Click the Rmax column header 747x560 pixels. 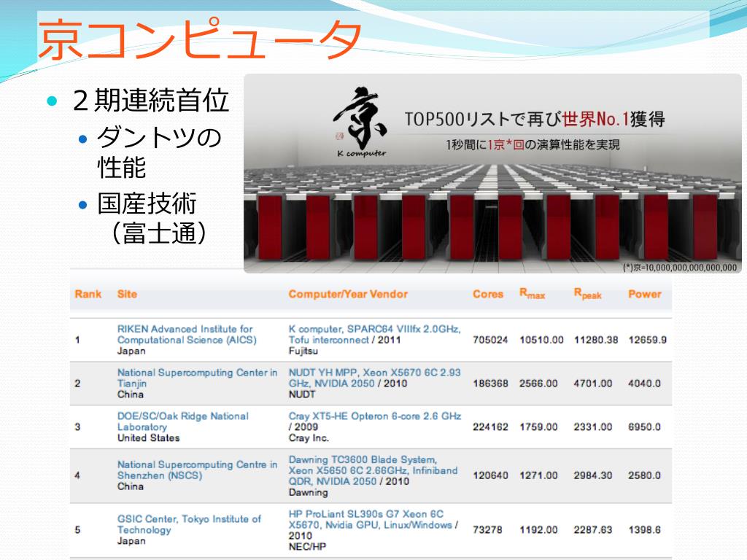tap(532, 294)
